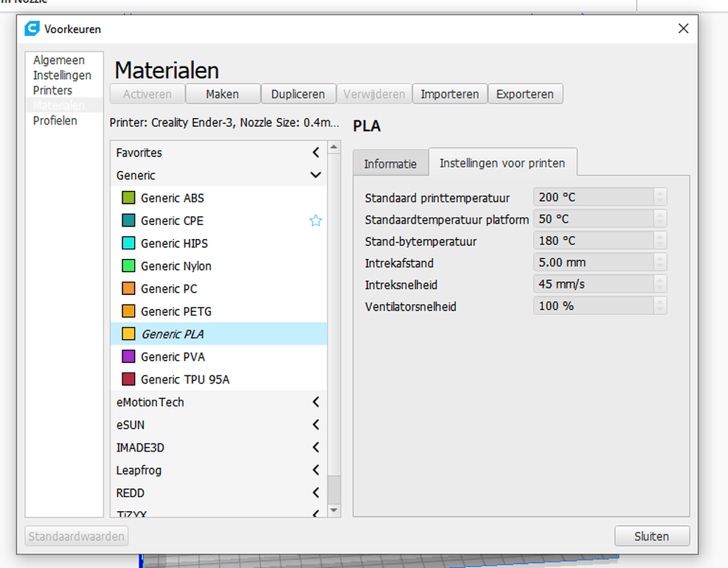This screenshot has height=568, width=728.
Task: Click the Generic PETG orange swatch
Action: point(128,311)
